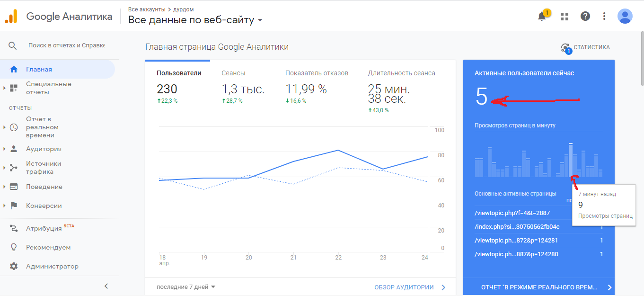Collapse the sidebar with the chevron
The height and width of the screenshot is (296, 644).
(x=106, y=286)
